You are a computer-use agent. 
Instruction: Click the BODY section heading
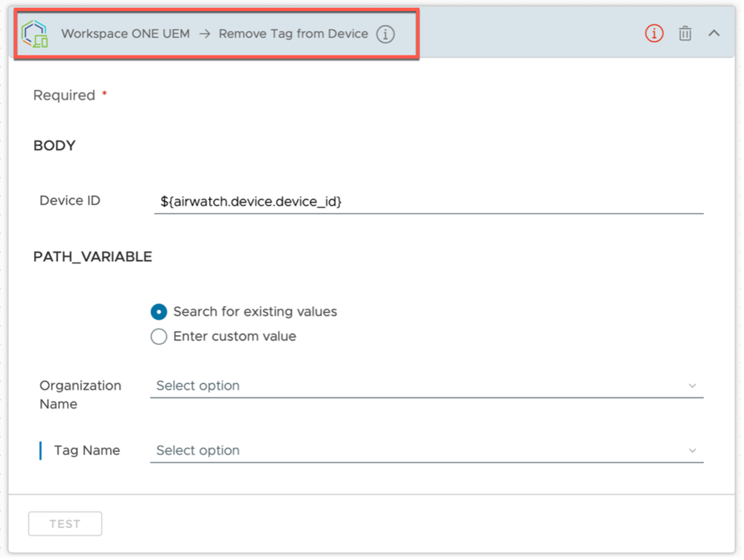click(55, 145)
